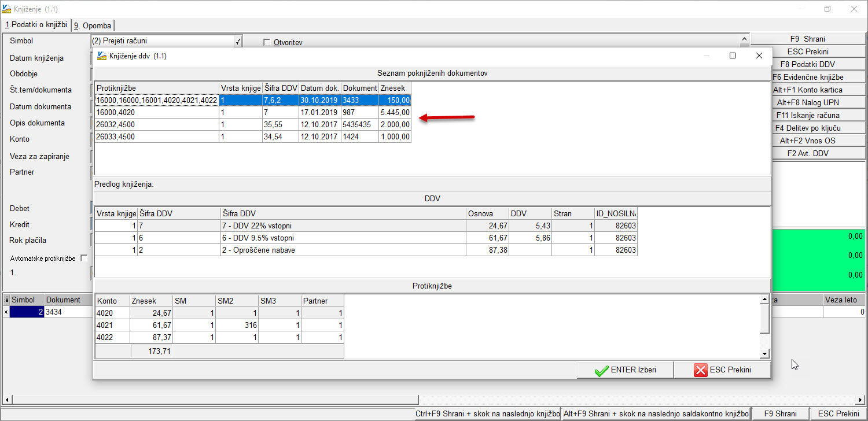Click the bottom bar ESC Prekini button
The width and height of the screenshot is (868, 421).
tap(838, 414)
